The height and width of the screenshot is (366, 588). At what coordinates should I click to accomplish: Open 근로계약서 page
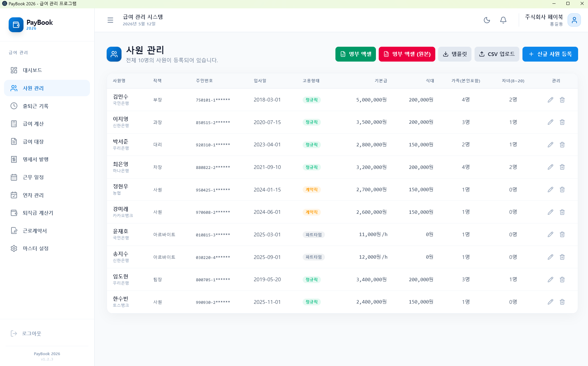[47, 230]
